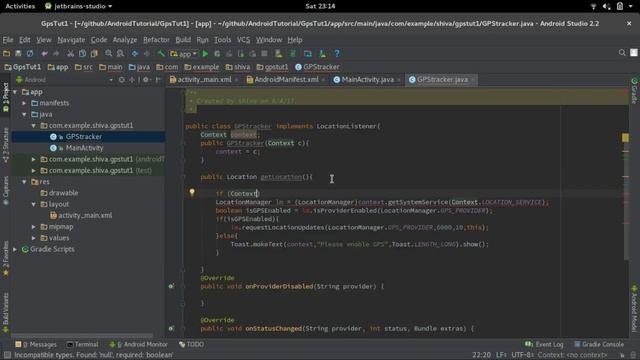Click the project panel gear settings icon
Image resolution: width=640 pixels, height=360 pixels.
tap(146, 80)
